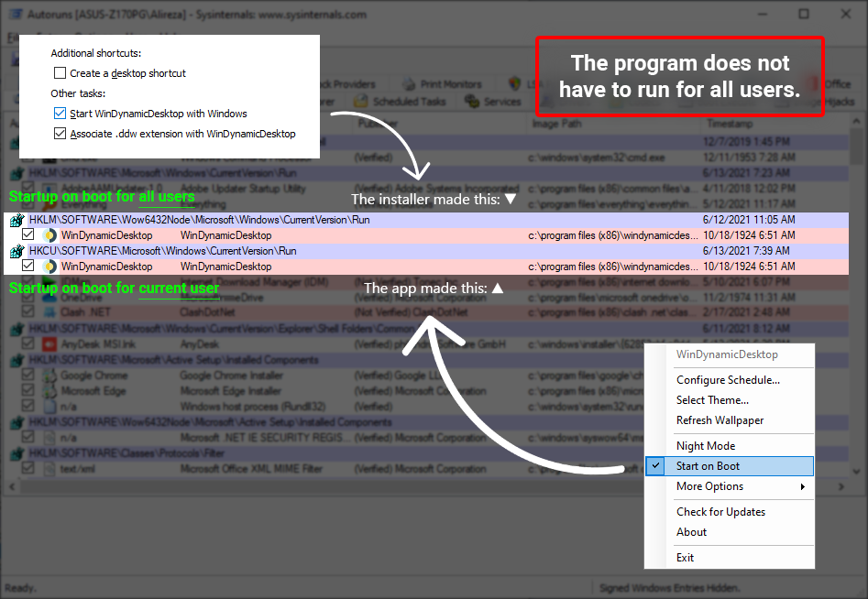Toggle the Start on Boot menu item
The width and height of the screenshot is (868, 599).
(x=730, y=466)
